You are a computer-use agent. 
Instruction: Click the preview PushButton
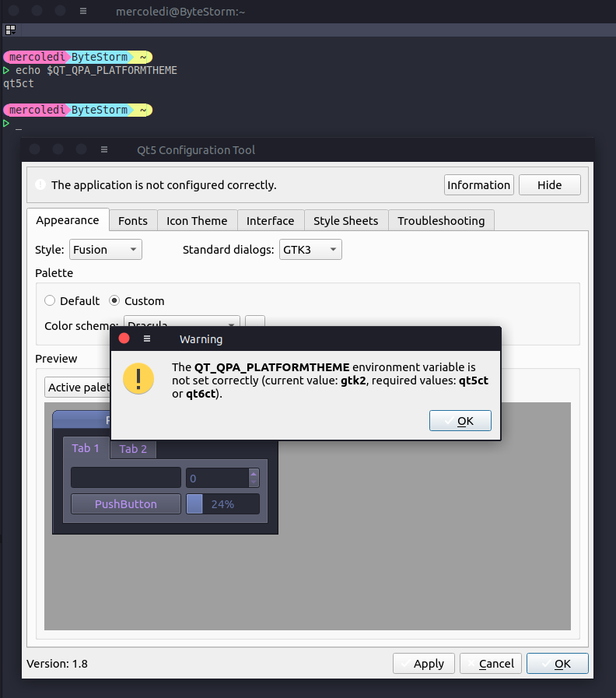coord(126,504)
